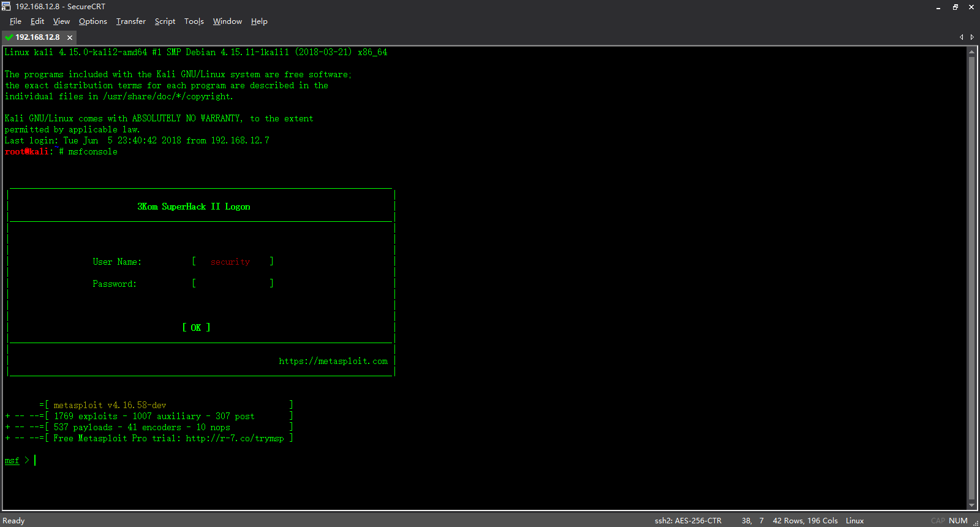Click the 'Linux' status bar entry
This screenshot has height=527, width=980.
pos(854,521)
